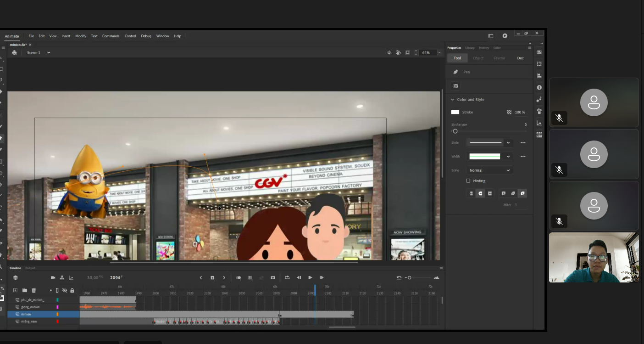Enable the Hinting checkbox
Viewport: 644px width, 344px height.
(468, 180)
